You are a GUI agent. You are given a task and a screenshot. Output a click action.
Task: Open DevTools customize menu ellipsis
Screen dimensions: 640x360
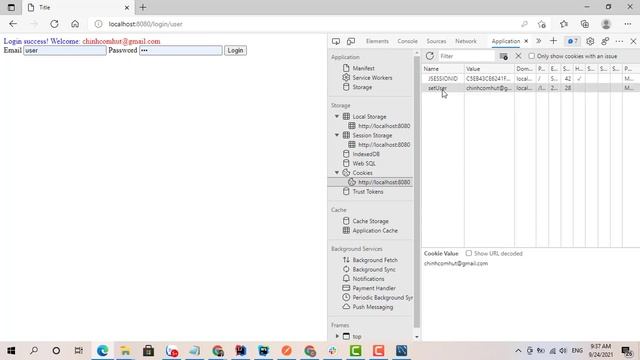click(x=619, y=41)
